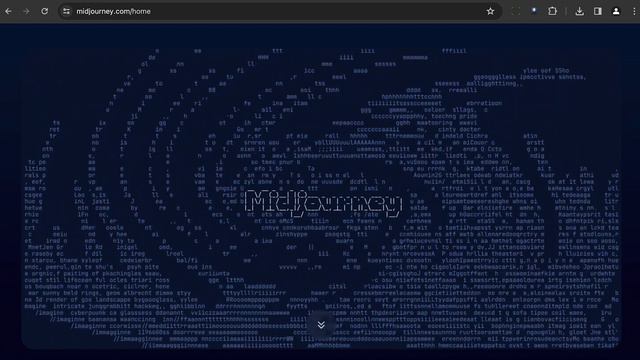Open Chrome three-dot menu
640x360 pixels.
click(634, 11)
